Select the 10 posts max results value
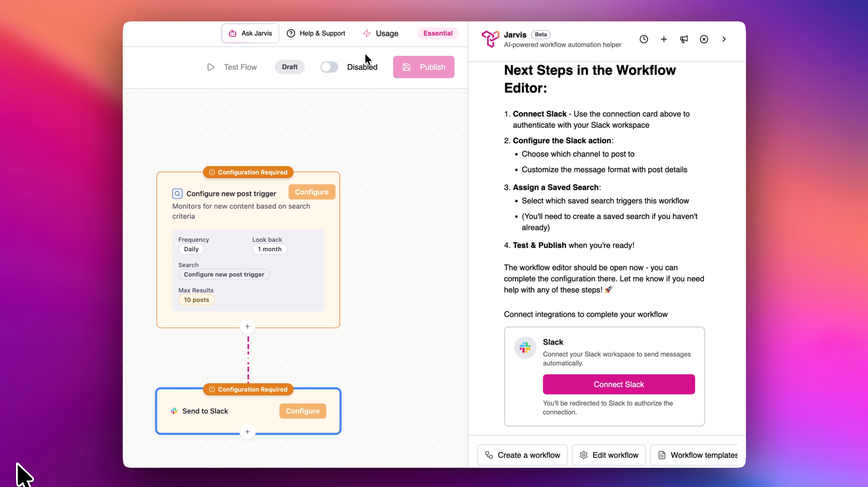Image resolution: width=868 pixels, height=487 pixels. [196, 300]
